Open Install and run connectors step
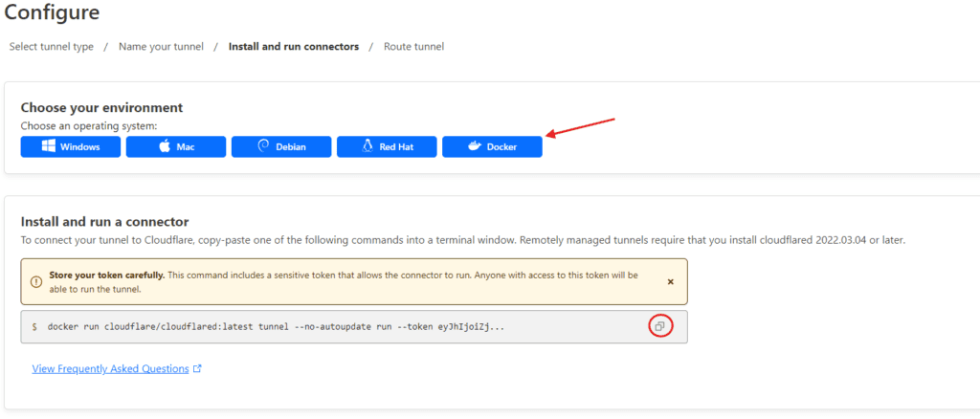 [294, 47]
